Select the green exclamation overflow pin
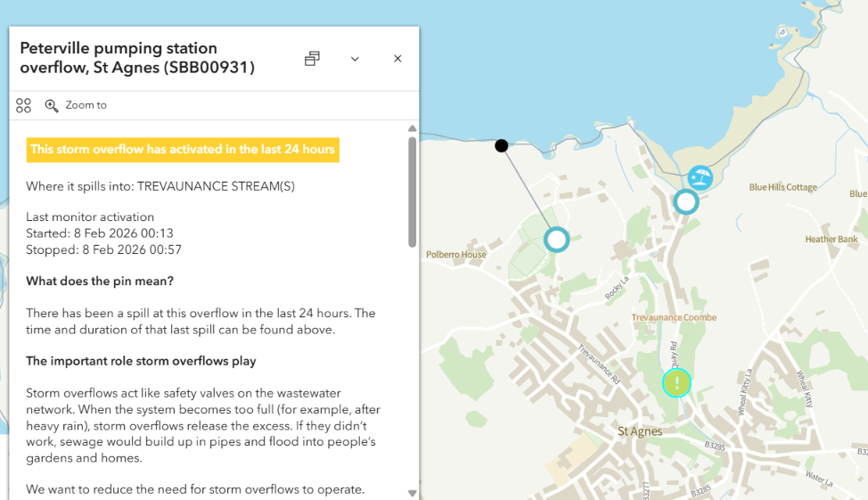Screen dimensions: 868x500 click(677, 383)
